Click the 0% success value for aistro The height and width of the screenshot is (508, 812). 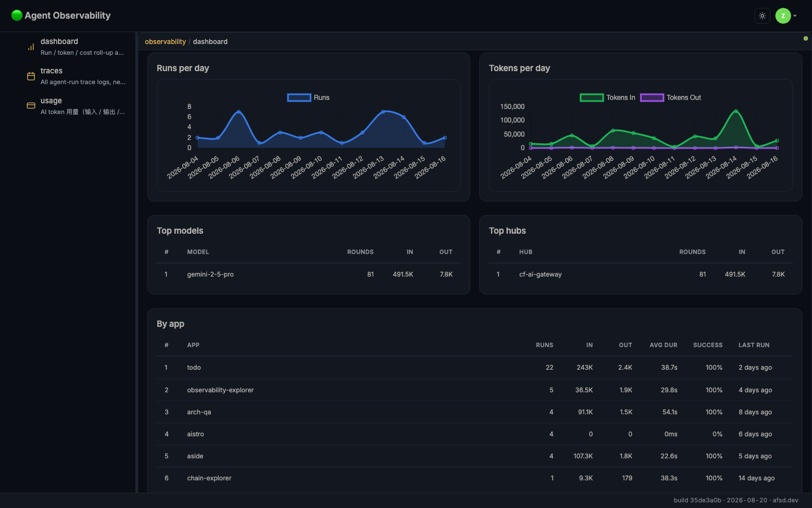tap(717, 434)
